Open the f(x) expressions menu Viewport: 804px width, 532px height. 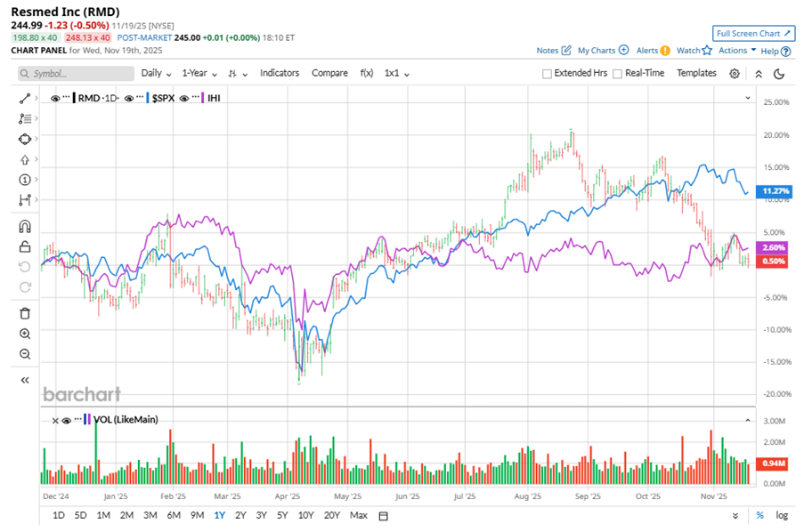[x=367, y=73]
